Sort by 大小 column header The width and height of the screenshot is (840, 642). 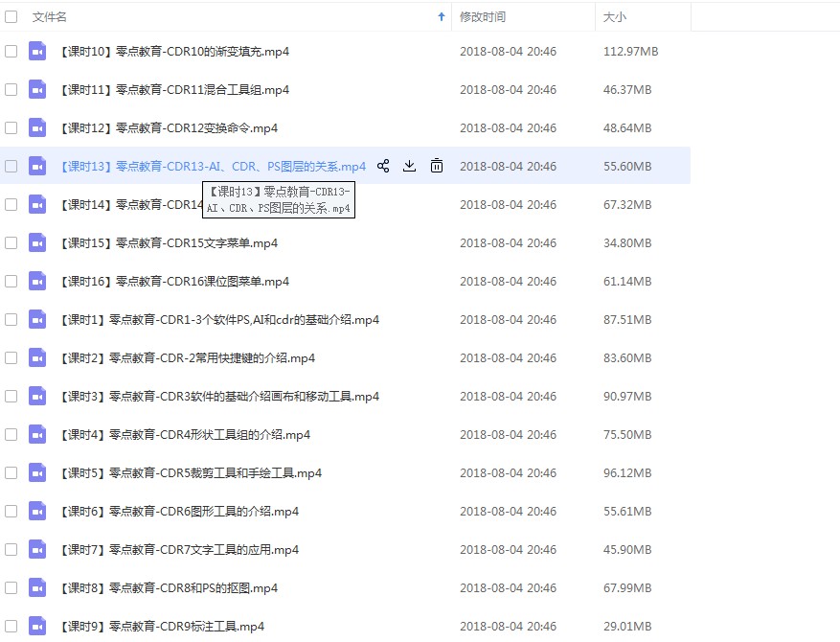tap(614, 16)
